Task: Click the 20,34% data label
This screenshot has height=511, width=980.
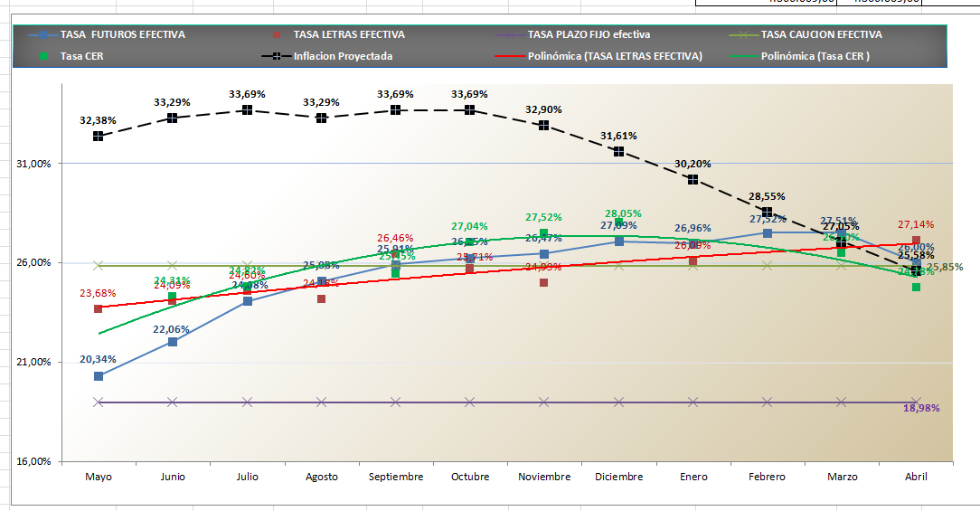Action: 98,359
